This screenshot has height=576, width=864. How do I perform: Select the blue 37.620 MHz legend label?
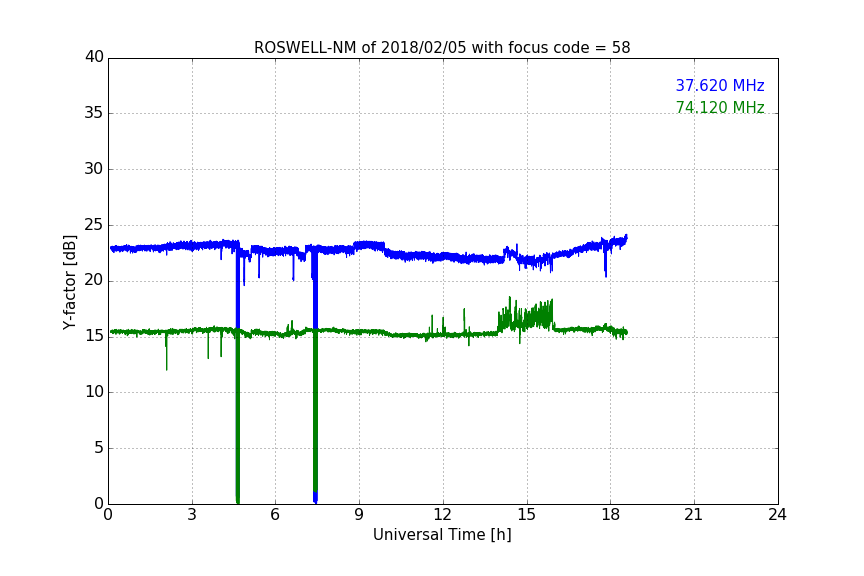[720, 85]
